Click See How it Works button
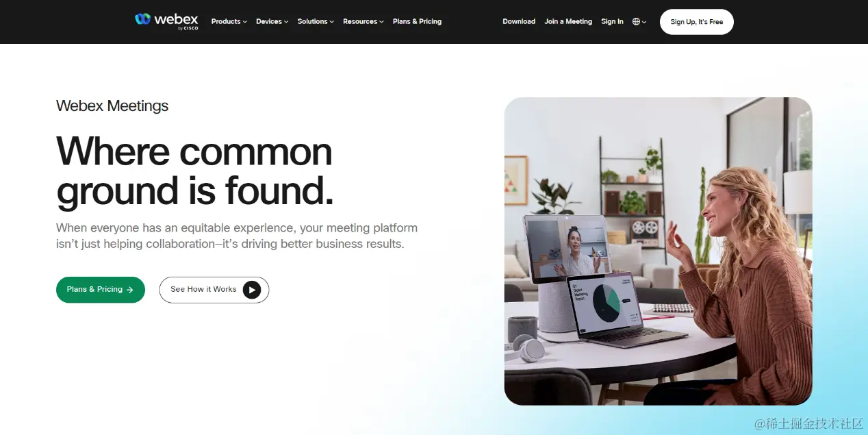This screenshot has width=868, height=435. 214,290
